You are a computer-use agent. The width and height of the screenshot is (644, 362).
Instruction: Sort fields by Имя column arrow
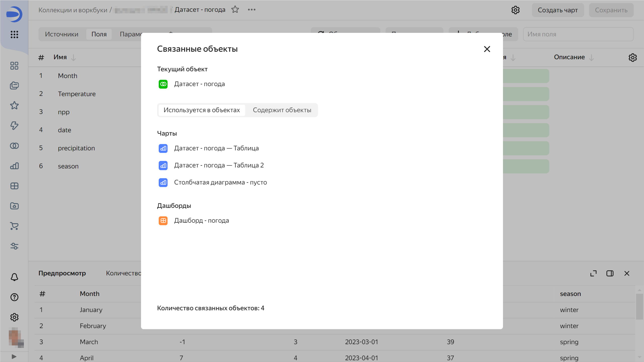pyautogui.click(x=73, y=57)
